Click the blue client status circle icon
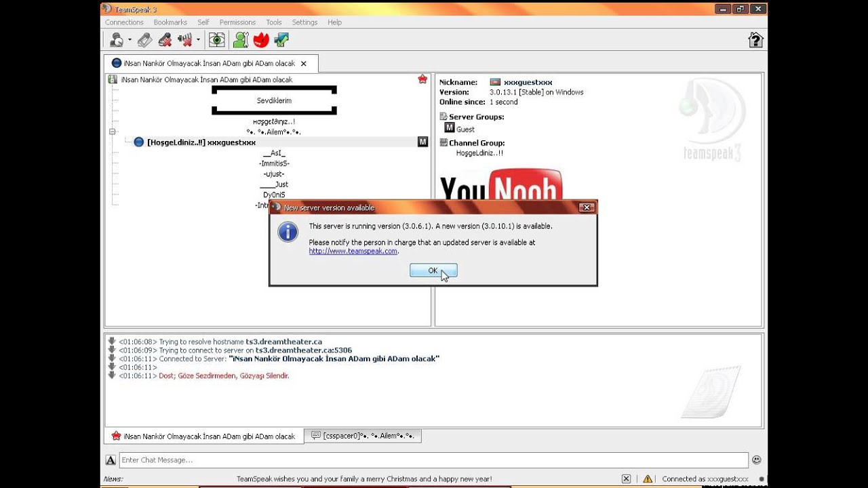 pyautogui.click(x=138, y=142)
